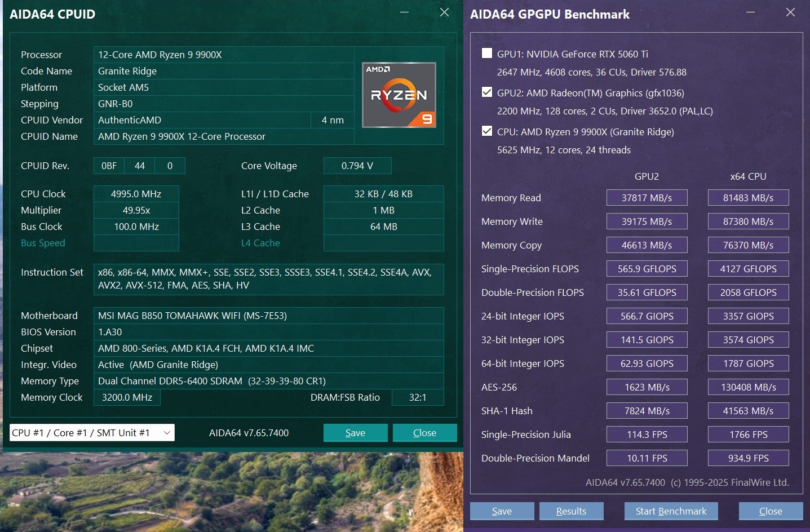
Task: Click the CPU Clock value field
Action: (x=136, y=194)
